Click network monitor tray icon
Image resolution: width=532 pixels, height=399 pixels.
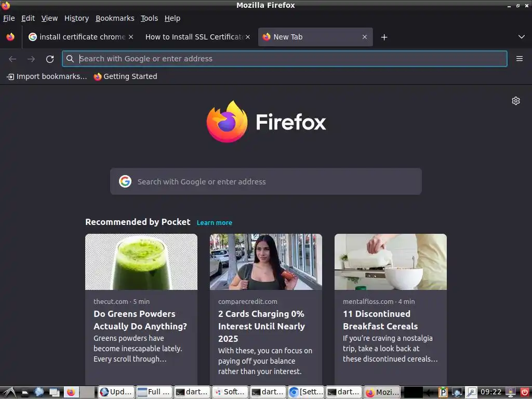point(457,393)
